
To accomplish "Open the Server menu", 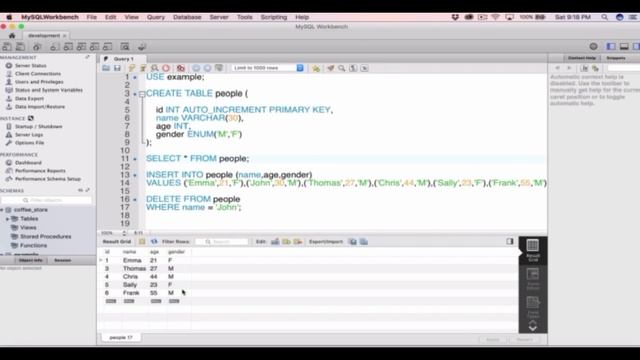I will pyautogui.click(x=219, y=17).
